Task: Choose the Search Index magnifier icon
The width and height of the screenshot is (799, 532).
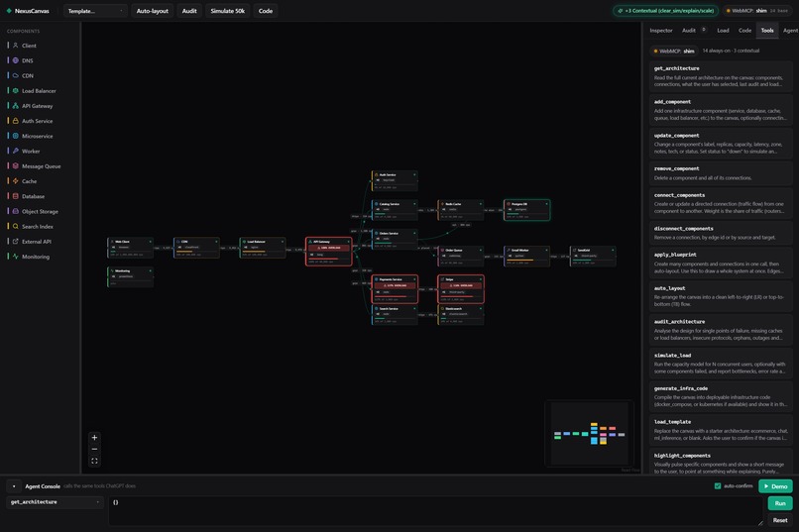Action: click(x=15, y=226)
